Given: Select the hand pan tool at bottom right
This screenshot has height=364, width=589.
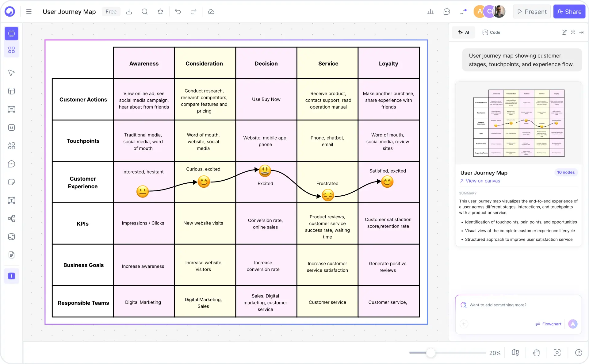Looking at the screenshot, I should [x=536, y=353].
